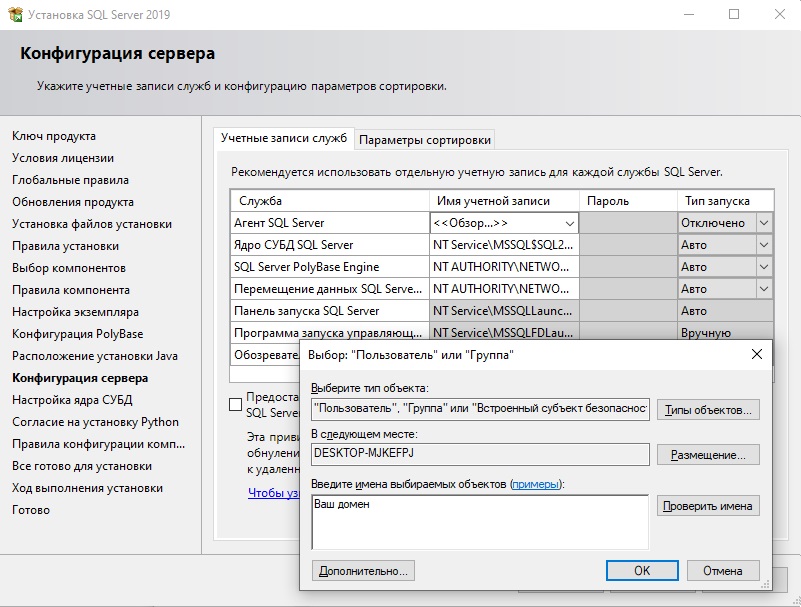Select the Глобальные правила step
The width and height of the screenshot is (801, 607).
tap(70, 180)
